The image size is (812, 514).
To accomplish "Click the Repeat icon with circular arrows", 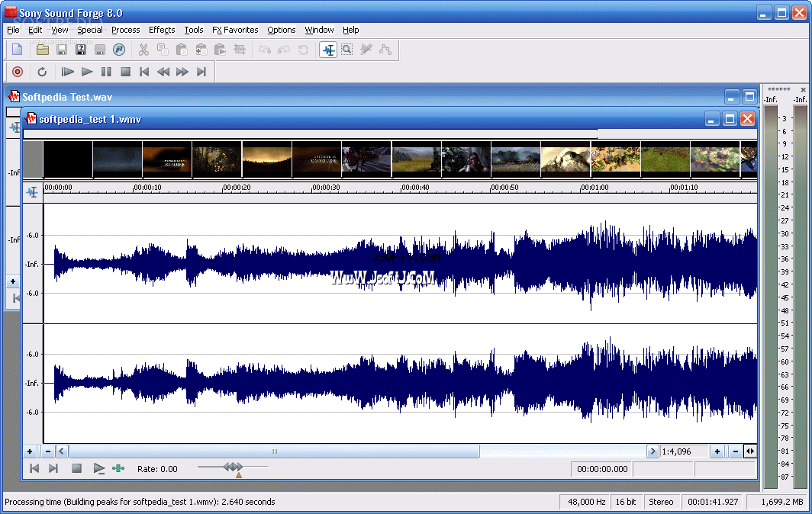I will pyautogui.click(x=303, y=50).
